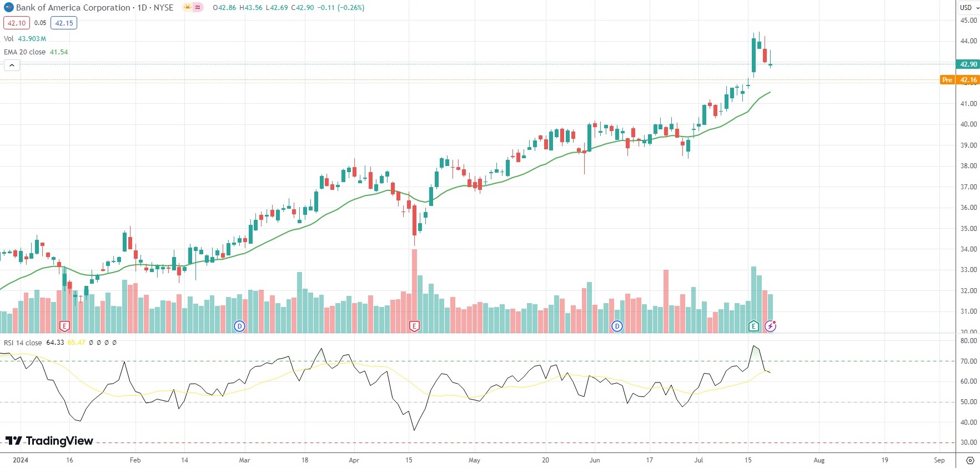The image size is (980, 468).
Task: Open the mid-April red earnings E marker
Action: click(x=414, y=326)
